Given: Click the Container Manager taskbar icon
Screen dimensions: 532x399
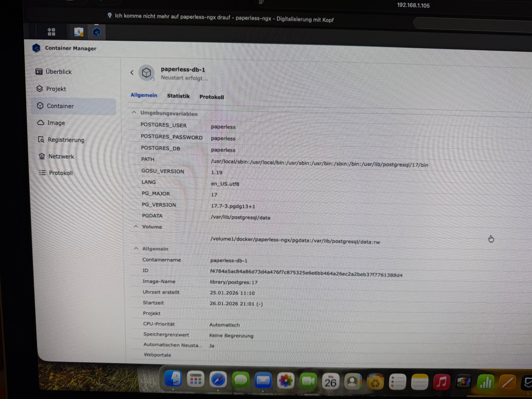Looking at the screenshot, I should click(96, 32).
